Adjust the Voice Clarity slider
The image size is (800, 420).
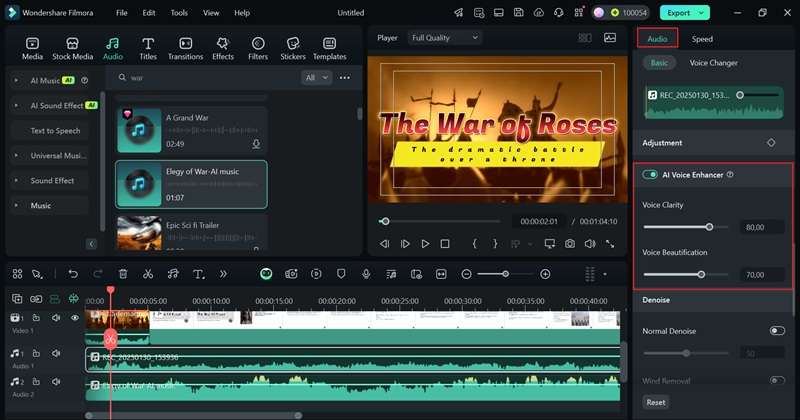click(709, 227)
